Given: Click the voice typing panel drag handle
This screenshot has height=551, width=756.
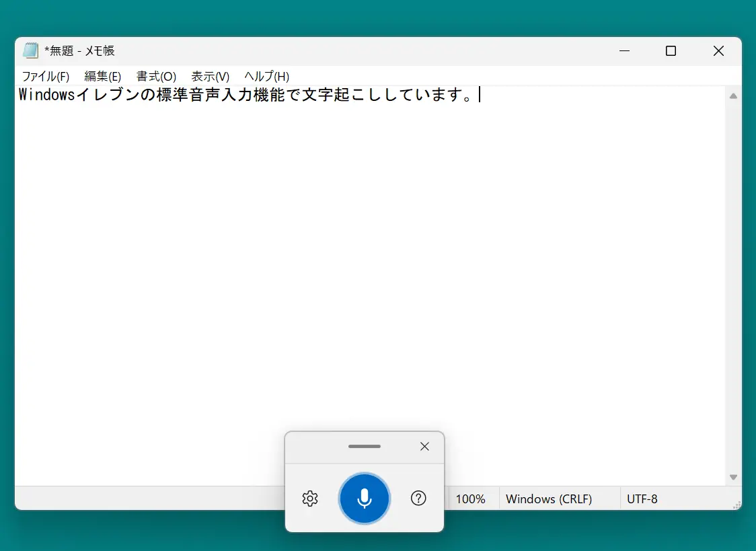Looking at the screenshot, I should pyautogui.click(x=364, y=446).
